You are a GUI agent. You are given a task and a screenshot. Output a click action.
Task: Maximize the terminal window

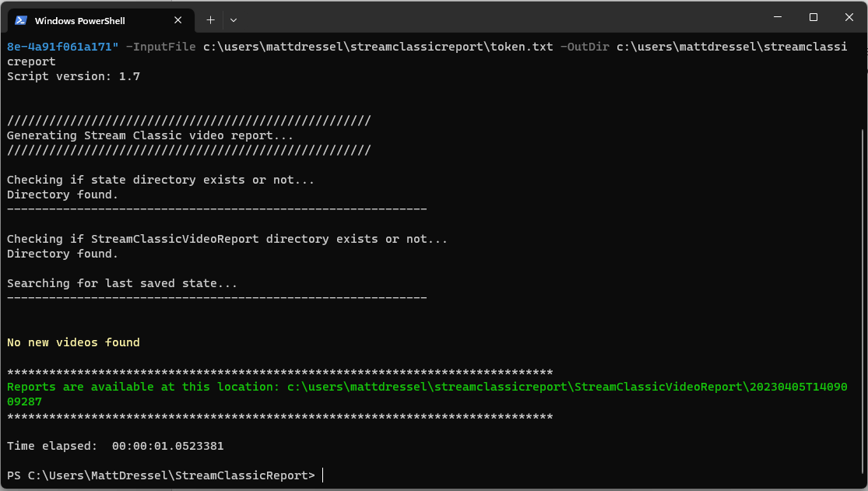(814, 17)
